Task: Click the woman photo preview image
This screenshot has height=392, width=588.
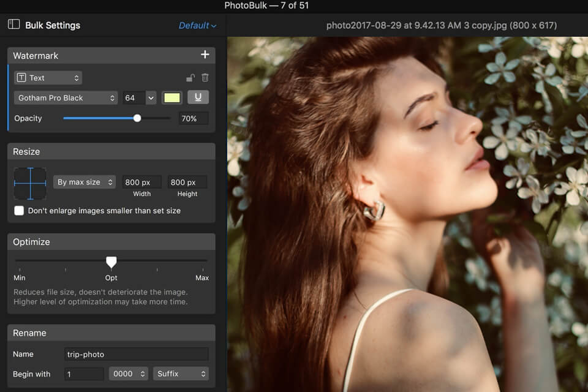Action: (x=408, y=214)
